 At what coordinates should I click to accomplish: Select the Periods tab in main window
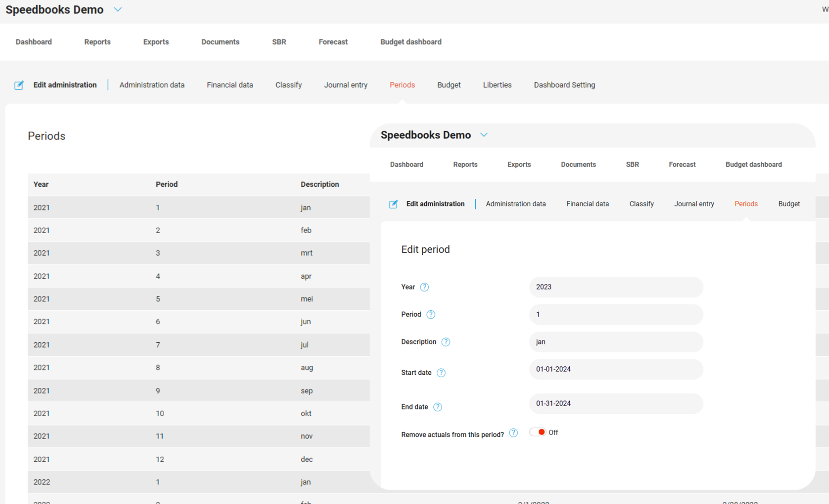(x=402, y=85)
